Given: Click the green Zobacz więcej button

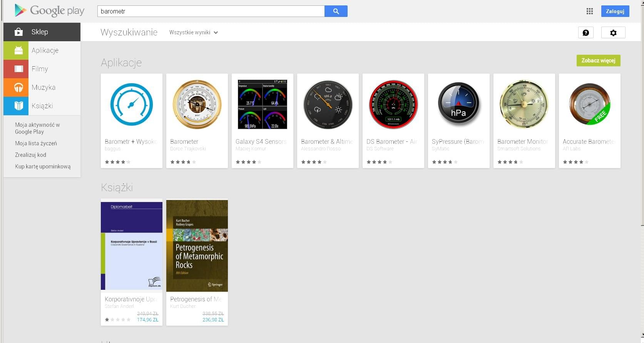Looking at the screenshot, I should point(598,61).
